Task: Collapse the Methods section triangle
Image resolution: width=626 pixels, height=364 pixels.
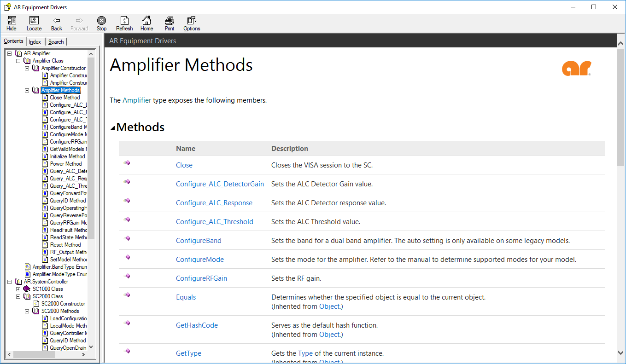Action: point(113,128)
